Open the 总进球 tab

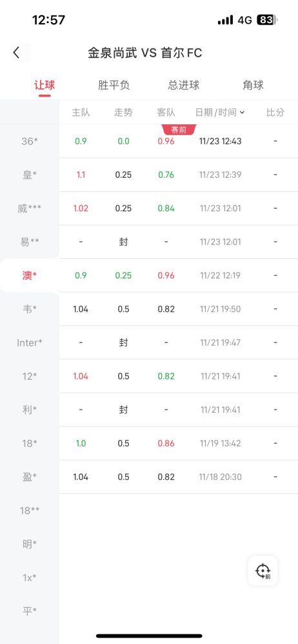184,86
